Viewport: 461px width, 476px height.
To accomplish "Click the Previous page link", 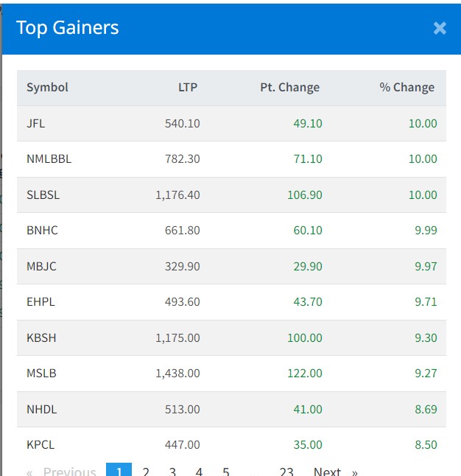I will (x=69, y=472).
